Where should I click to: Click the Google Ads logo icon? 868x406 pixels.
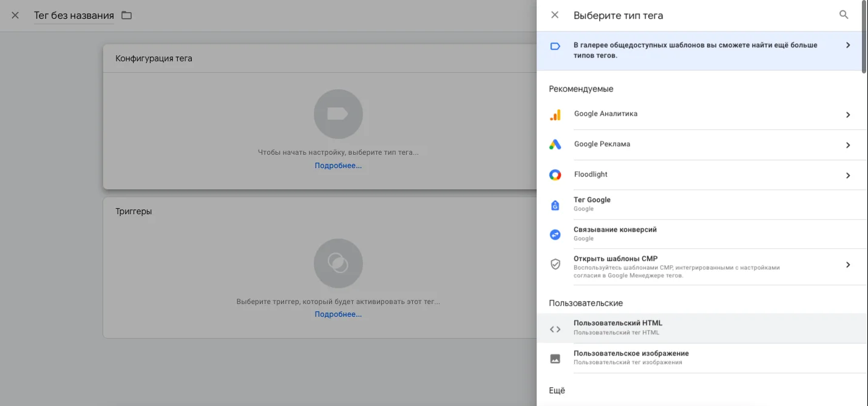point(555,145)
